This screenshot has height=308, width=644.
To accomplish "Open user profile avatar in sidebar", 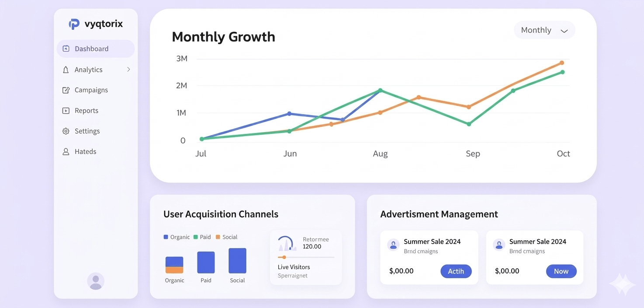I will click(x=96, y=281).
